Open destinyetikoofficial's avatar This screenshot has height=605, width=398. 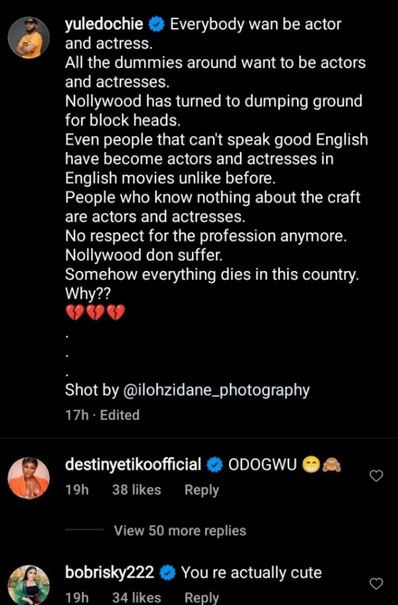[x=29, y=478]
